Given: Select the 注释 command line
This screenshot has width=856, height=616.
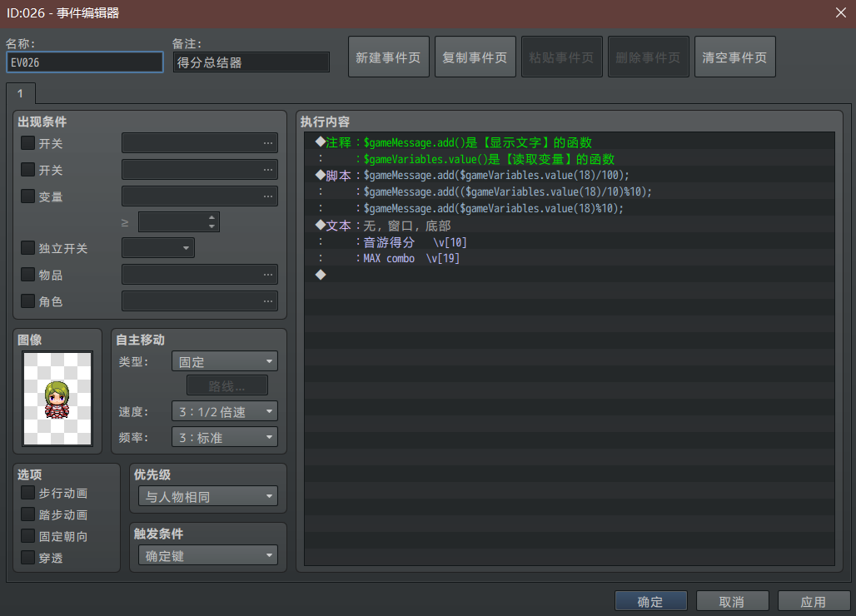Looking at the screenshot, I should (570, 142).
